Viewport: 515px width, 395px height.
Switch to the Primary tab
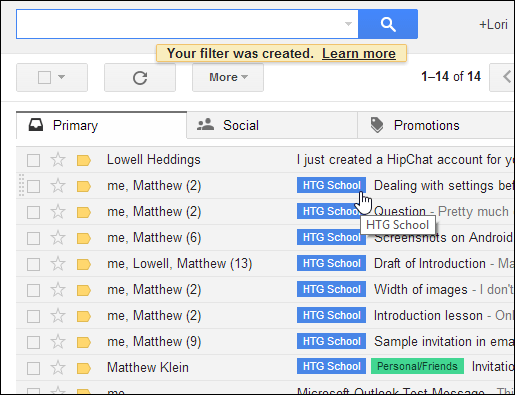tap(101, 125)
